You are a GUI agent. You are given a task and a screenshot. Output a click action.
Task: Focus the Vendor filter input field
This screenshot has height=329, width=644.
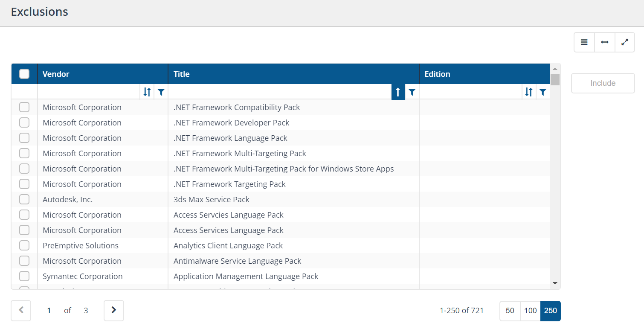(89, 92)
